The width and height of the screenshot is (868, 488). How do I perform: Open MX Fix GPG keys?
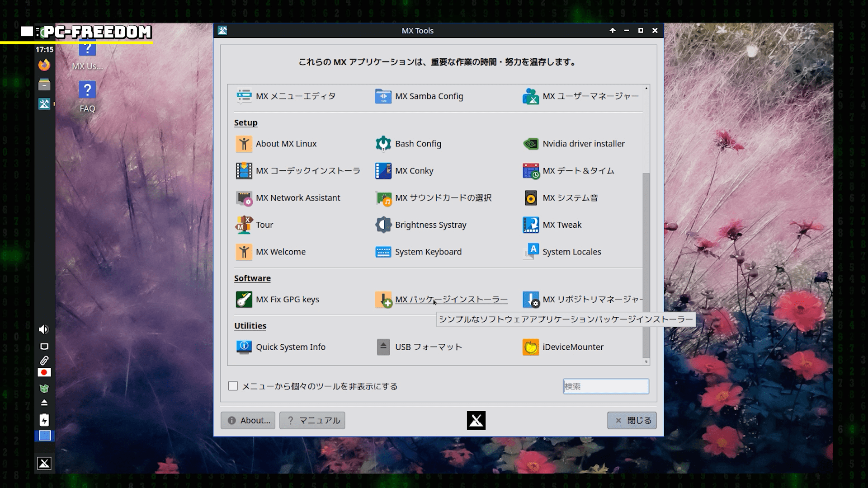click(287, 300)
